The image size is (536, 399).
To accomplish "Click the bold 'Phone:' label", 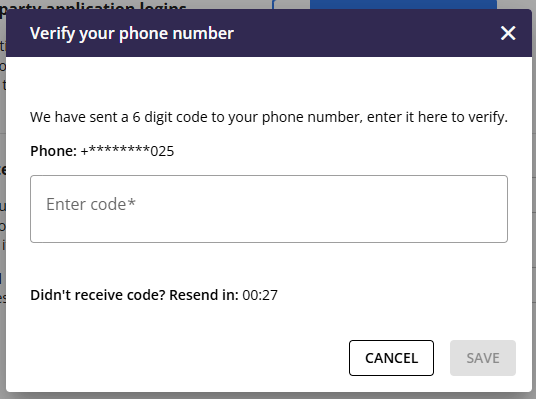I will 53,151.
